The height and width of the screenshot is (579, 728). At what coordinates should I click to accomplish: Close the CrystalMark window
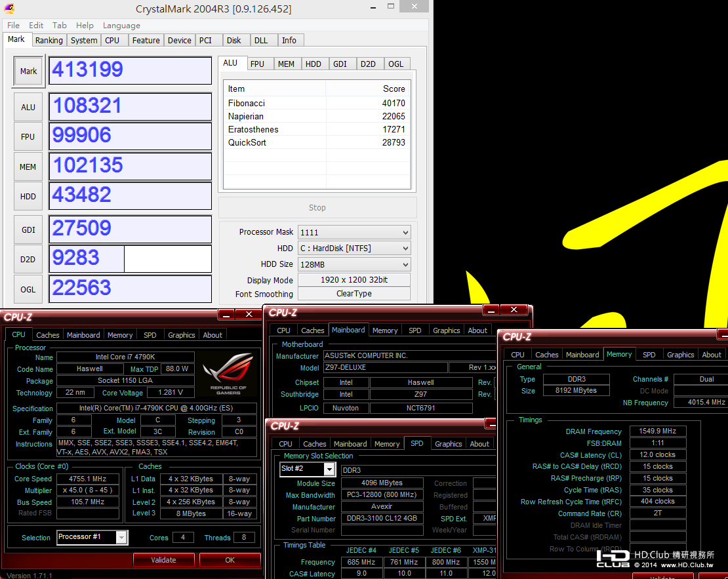point(414,7)
